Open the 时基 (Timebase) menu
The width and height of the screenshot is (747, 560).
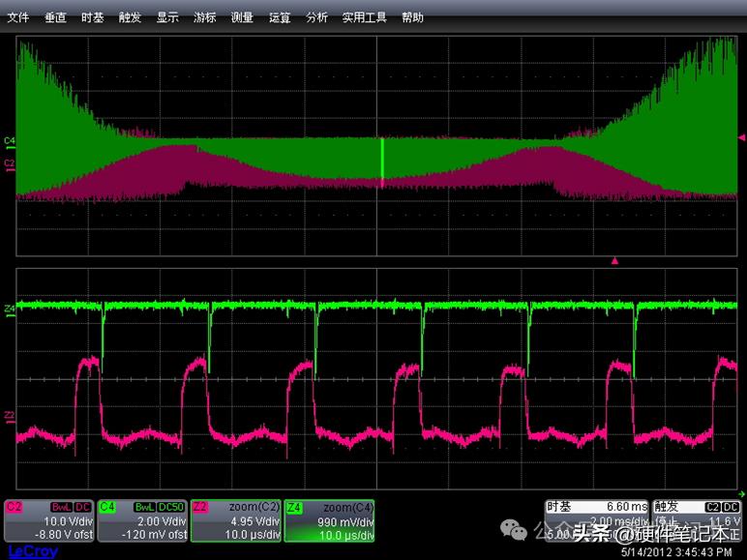(93, 17)
